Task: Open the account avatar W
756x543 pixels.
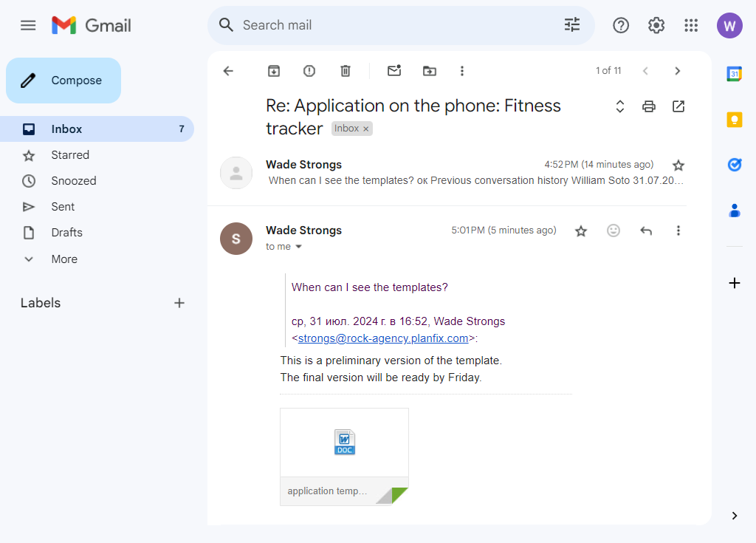Action: pos(729,26)
